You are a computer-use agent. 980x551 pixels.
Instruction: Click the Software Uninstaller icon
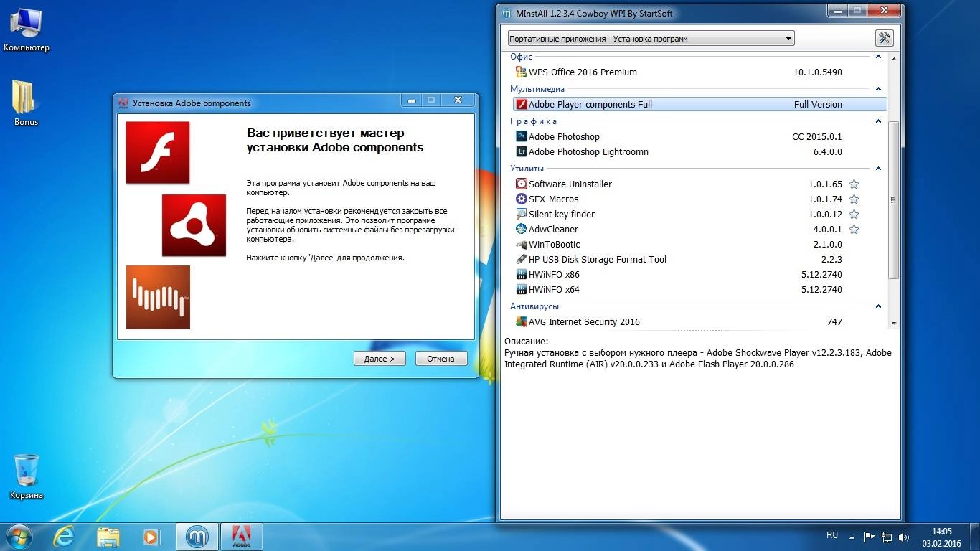tap(522, 184)
